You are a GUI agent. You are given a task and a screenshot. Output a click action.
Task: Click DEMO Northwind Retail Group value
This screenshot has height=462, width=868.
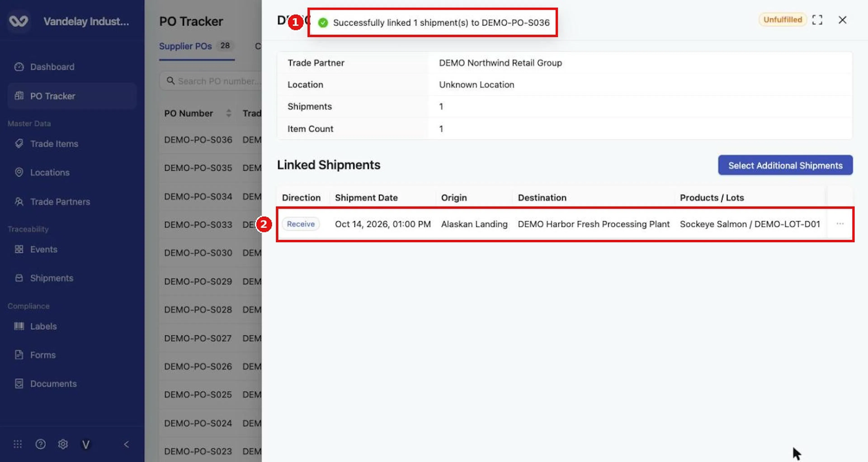click(500, 63)
